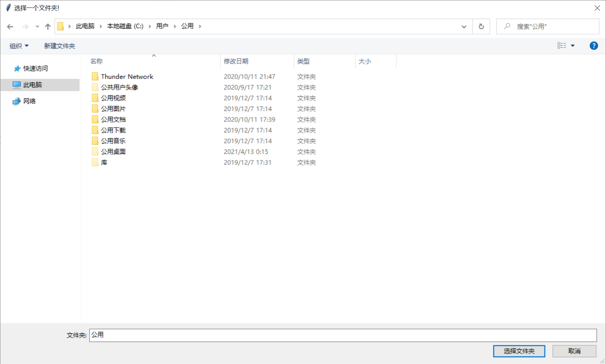Click the 选择文件夹 button
This screenshot has height=364, width=606.
519,351
